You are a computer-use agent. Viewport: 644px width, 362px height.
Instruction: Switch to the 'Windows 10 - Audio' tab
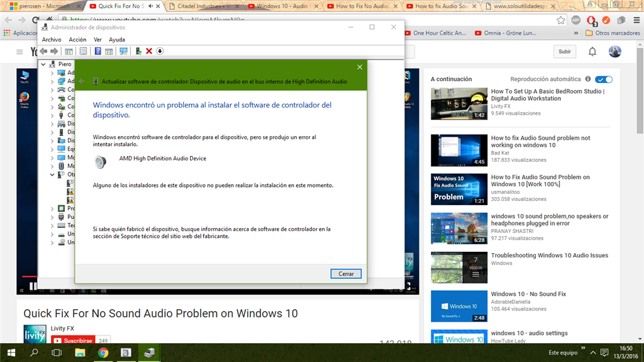tap(282, 6)
